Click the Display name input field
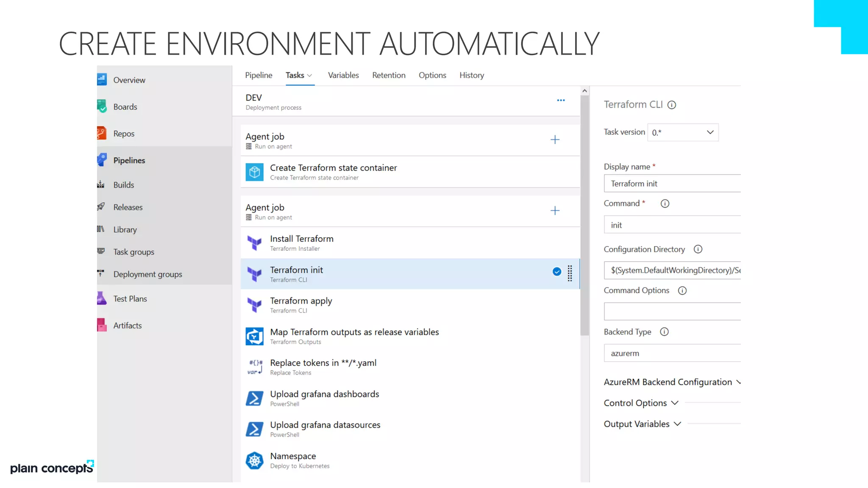Image resolution: width=868 pixels, height=488 pixels. click(672, 183)
